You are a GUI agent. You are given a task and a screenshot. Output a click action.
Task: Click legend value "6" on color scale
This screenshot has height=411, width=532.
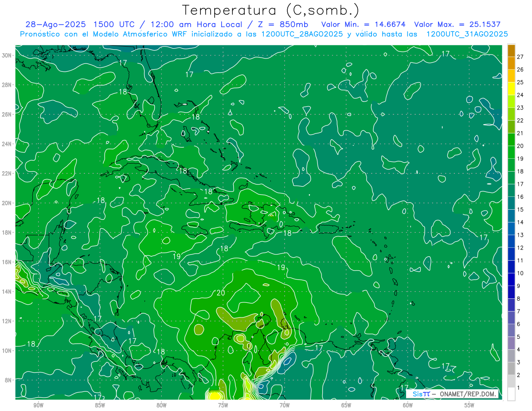tap(519, 324)
